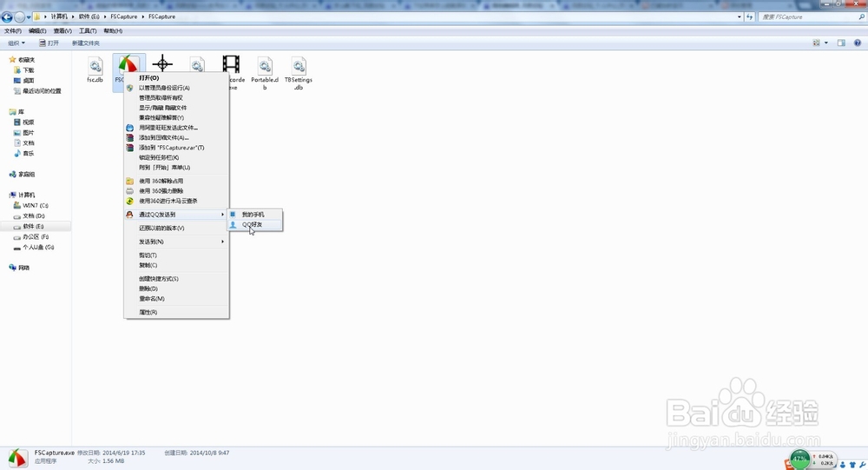
Task: Open the address bar history dropdown
Action: pos(740,17)
